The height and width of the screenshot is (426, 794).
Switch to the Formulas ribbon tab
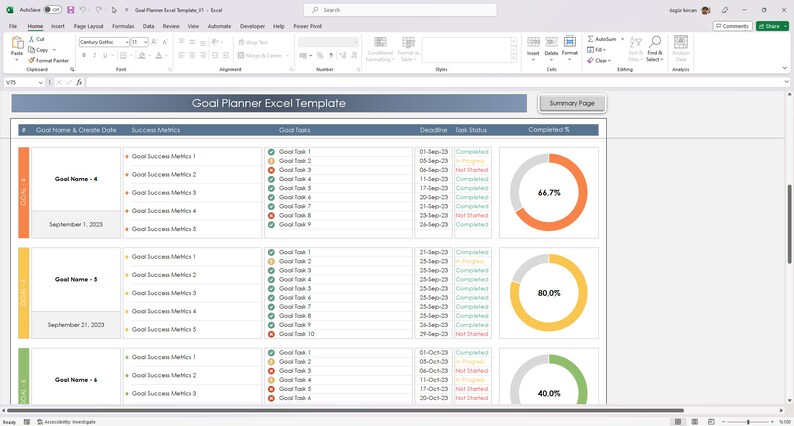[123, 26]
